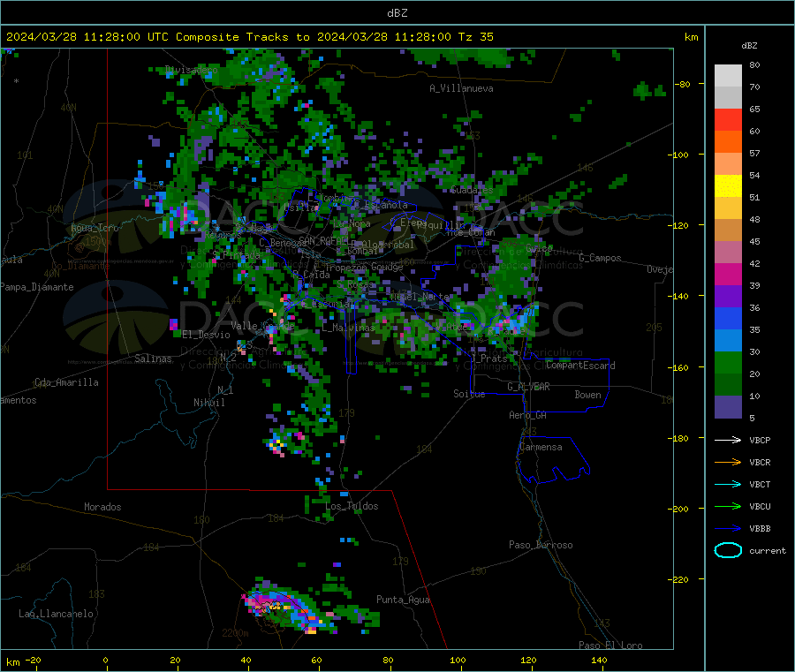Click the green 20 dBZ color swatch
795x672 pixels.
(728, 362)
